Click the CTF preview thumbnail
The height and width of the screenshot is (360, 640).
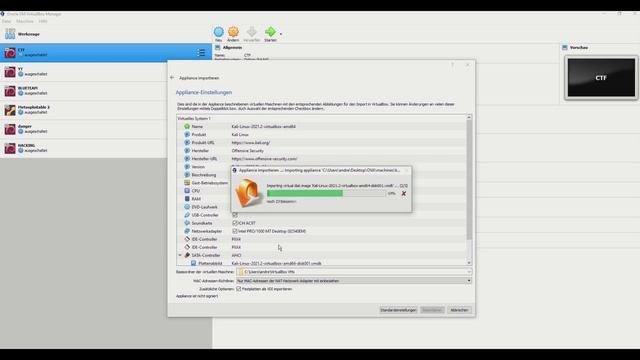tap(601, 78)
